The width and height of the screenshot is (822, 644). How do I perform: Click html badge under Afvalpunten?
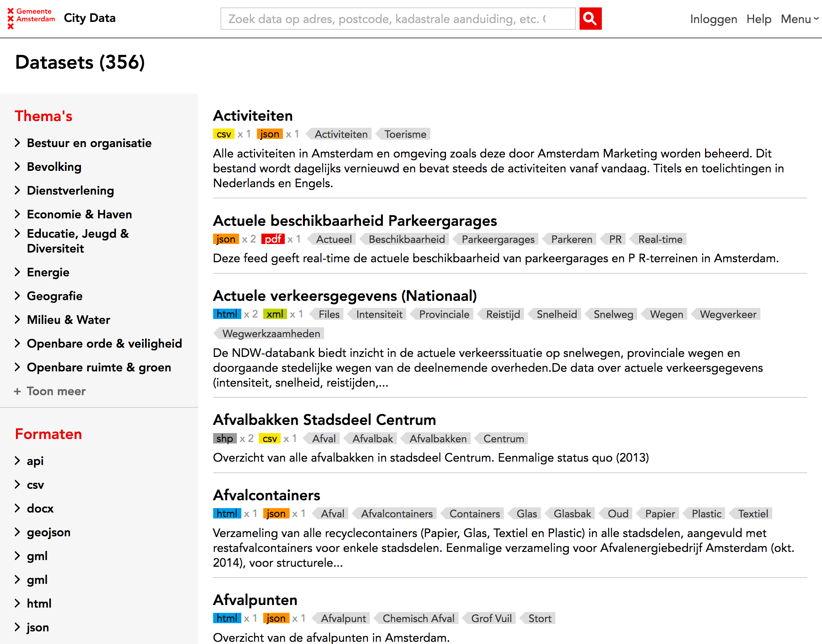coord(227,618)
